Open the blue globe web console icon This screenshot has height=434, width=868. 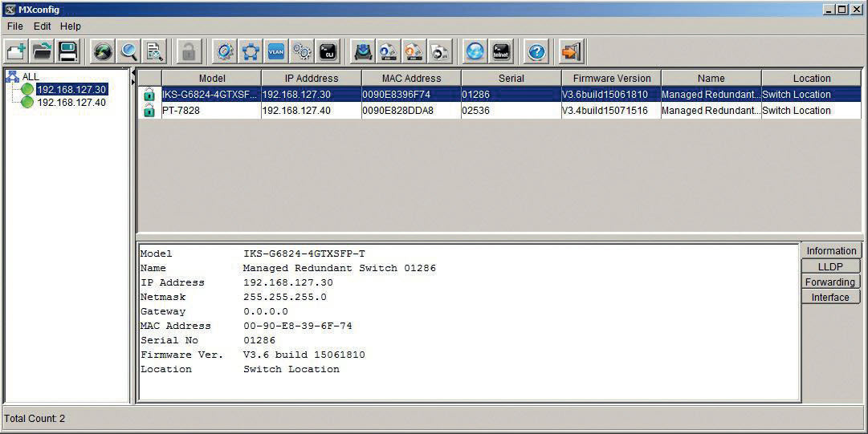[475, 52]
